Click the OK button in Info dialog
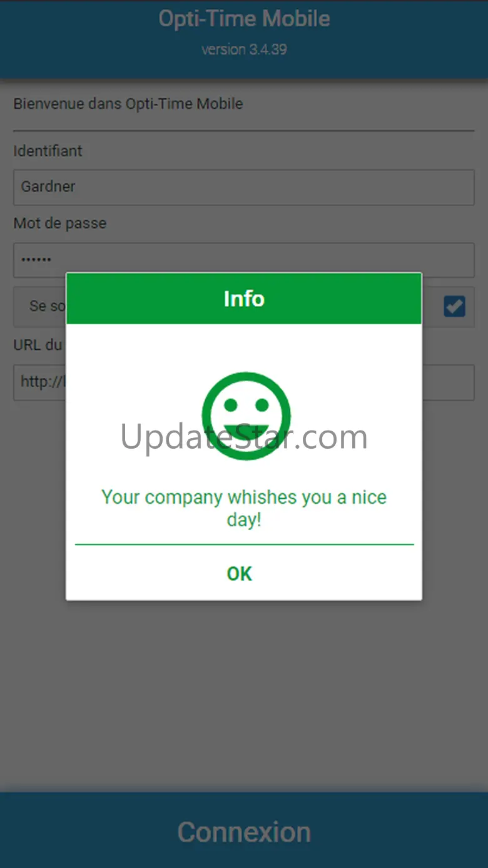The image size is (488, 868). 240,573
